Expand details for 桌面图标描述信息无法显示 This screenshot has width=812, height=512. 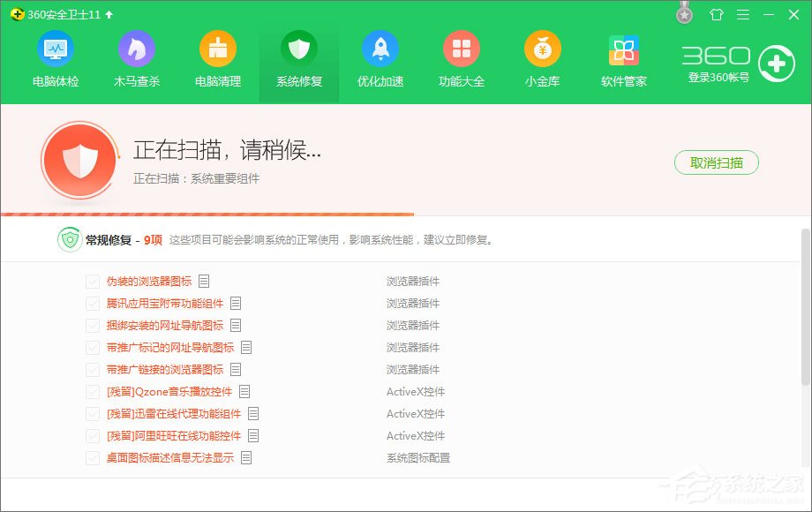point(246,457)
